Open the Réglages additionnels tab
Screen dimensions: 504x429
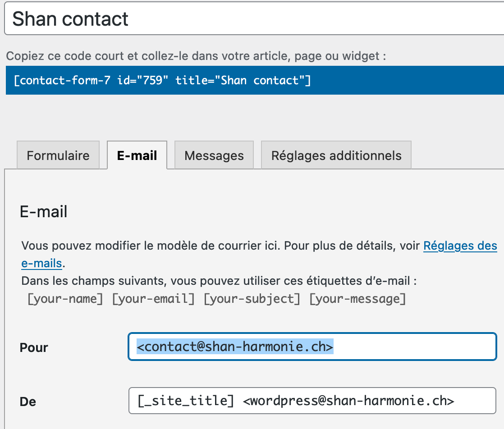(x=336, y=155)
